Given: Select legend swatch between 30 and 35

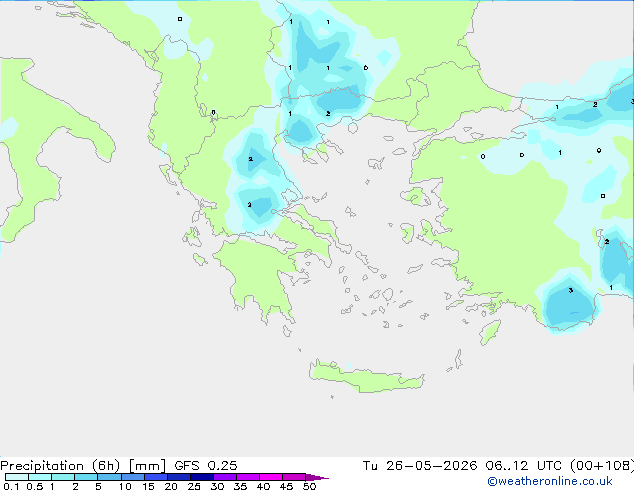Looking at the screenshot, I should pyautogui.click(x=225, y=477).
